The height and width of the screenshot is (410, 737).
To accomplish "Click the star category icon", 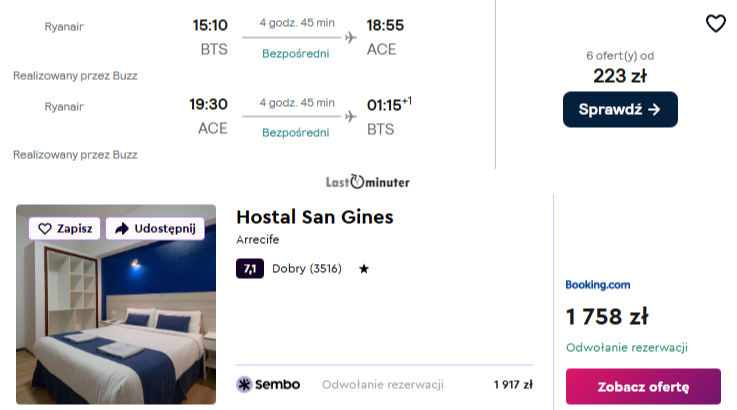I will tap(364, 269).
